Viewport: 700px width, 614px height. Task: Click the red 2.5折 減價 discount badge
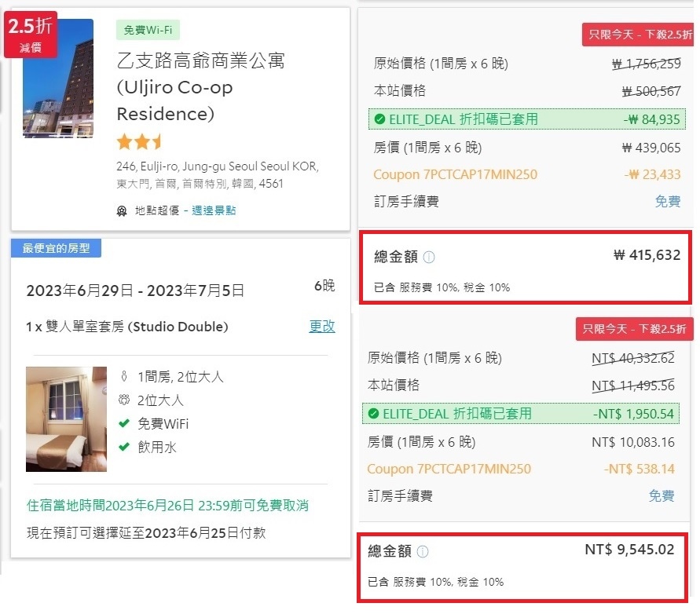click(x=30, y=33)
